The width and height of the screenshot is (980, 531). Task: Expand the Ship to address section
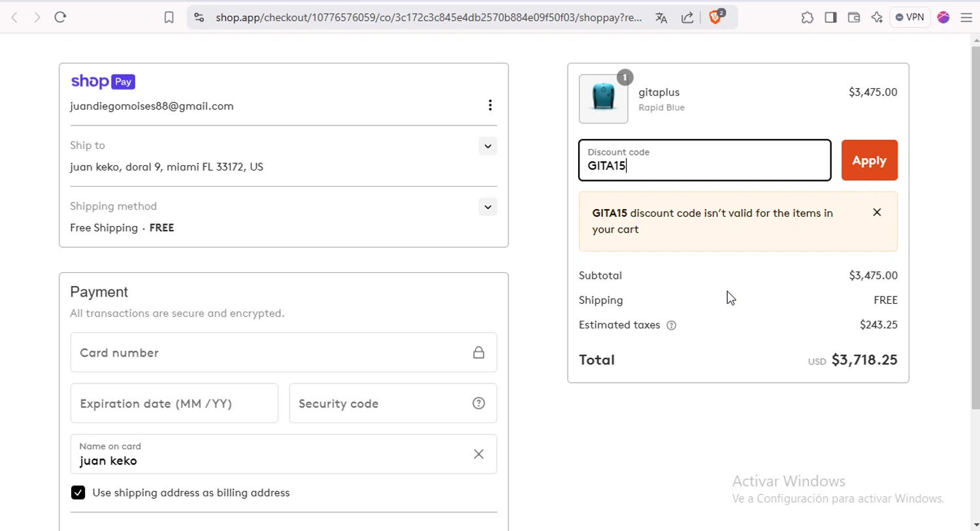(x=487, y=146)
